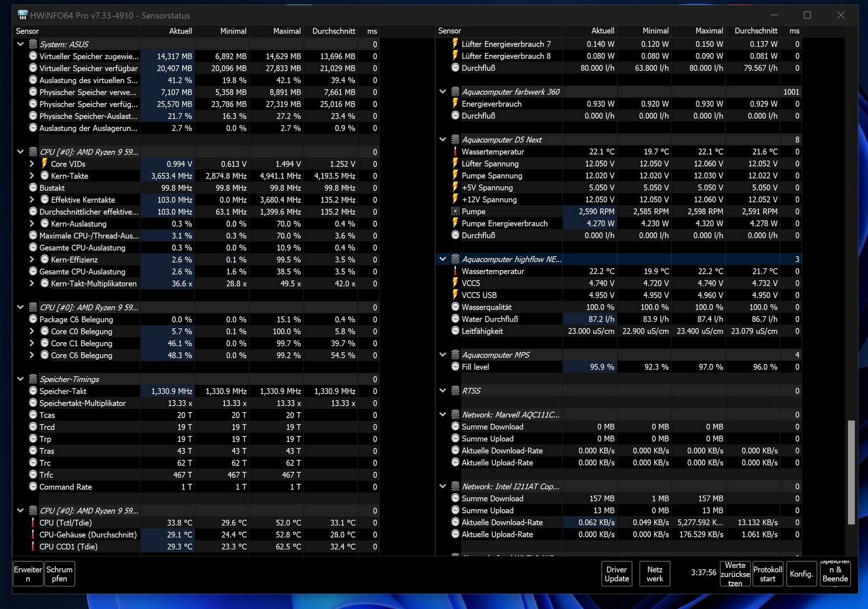Click the thermometer icon next to Wassertemperatur under D5 Next
868x609 pixels.
(455, 152)
